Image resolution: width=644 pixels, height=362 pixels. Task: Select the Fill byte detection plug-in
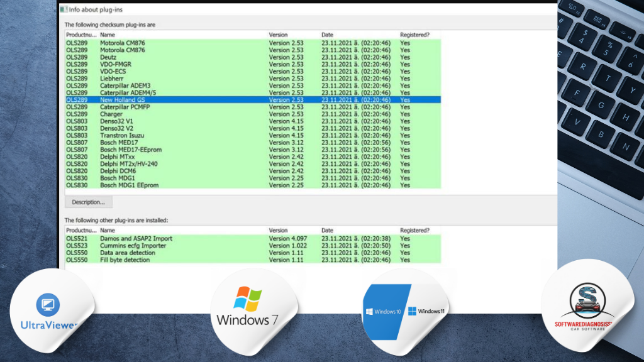(x=125, y=260)
